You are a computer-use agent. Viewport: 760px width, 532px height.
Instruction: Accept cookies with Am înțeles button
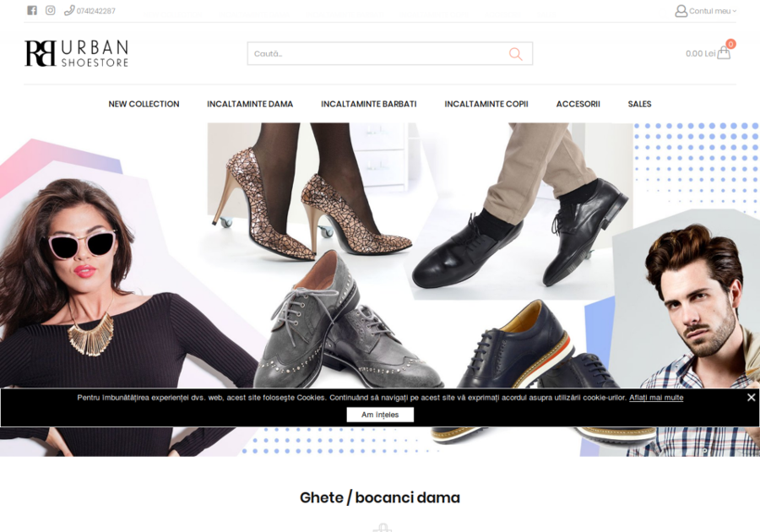point(380,415)
